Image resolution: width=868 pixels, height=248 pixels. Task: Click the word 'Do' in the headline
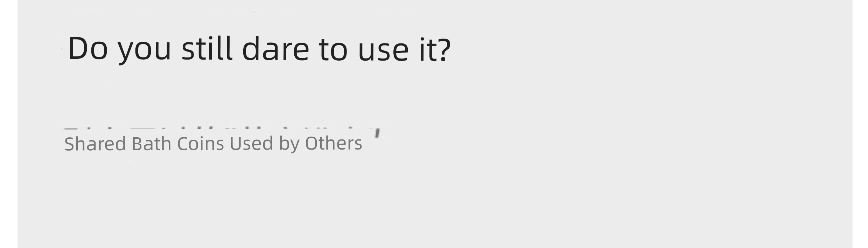click(88, 48)
